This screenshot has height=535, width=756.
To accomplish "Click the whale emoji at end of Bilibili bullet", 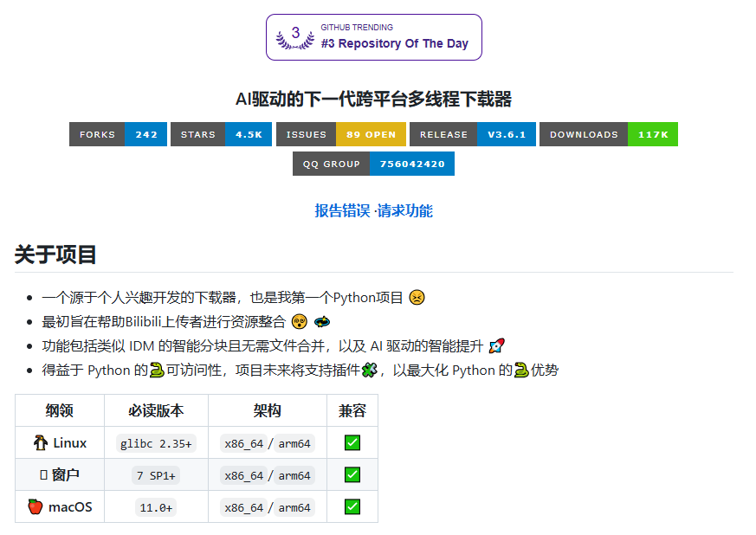I will (x=324, y=320).
